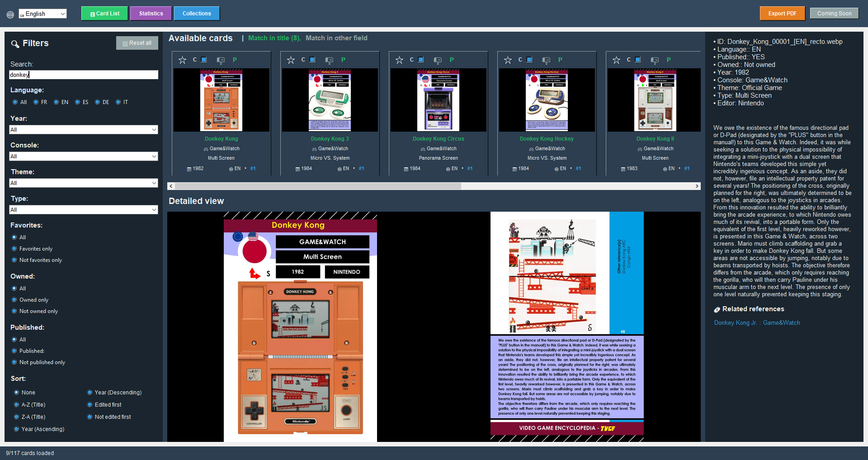The height and width of the screenshot is (460, 868).
Task: Click the globe language icon in the header
Action: click(10, 14)
